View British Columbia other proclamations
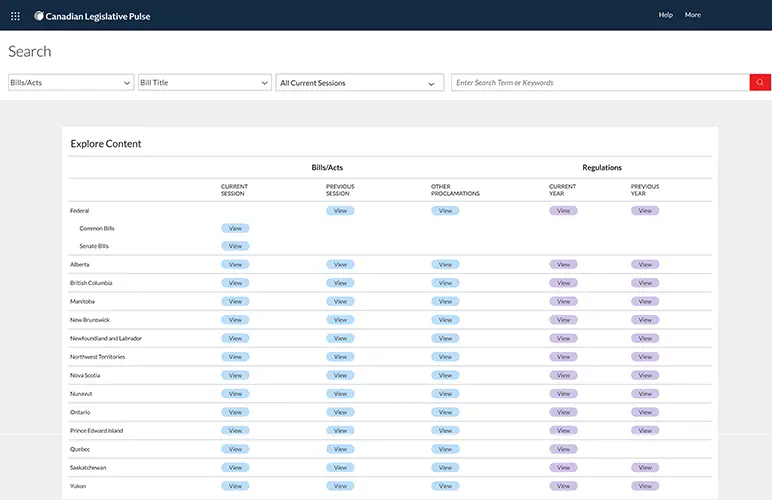 [445, 283]
